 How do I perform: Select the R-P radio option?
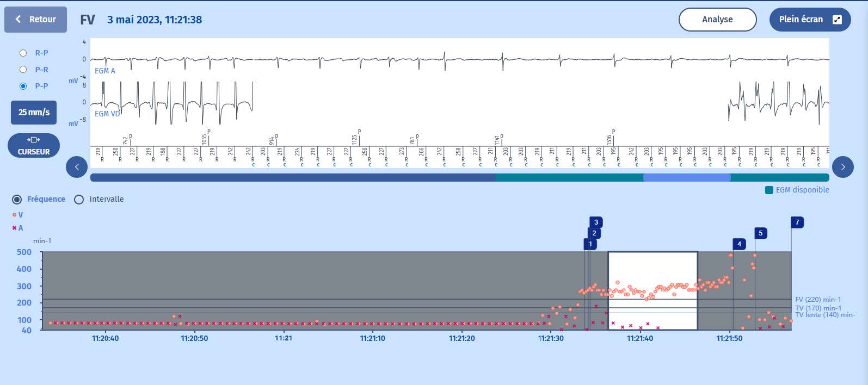23,53
